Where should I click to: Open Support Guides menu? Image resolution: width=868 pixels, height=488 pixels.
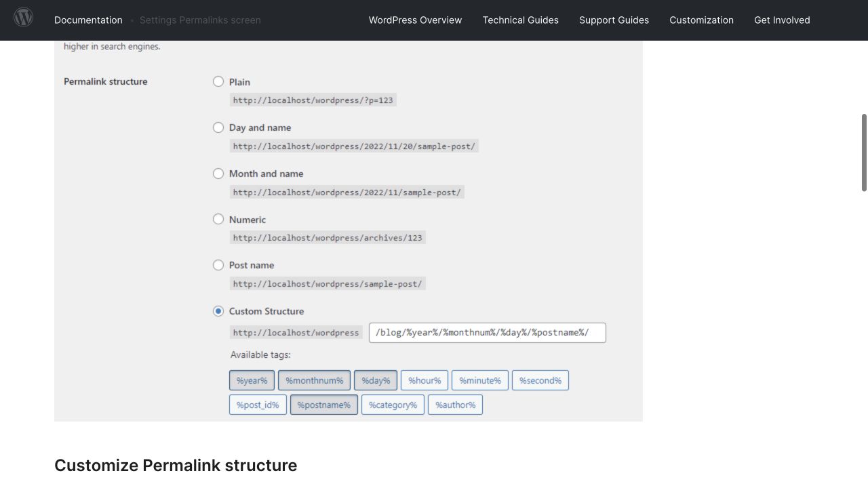[614, 20]
